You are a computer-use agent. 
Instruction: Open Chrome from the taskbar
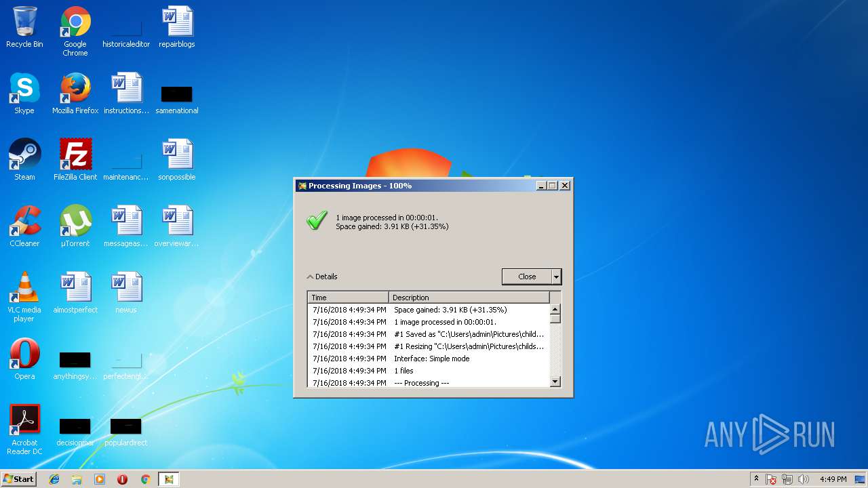[145, 479]
